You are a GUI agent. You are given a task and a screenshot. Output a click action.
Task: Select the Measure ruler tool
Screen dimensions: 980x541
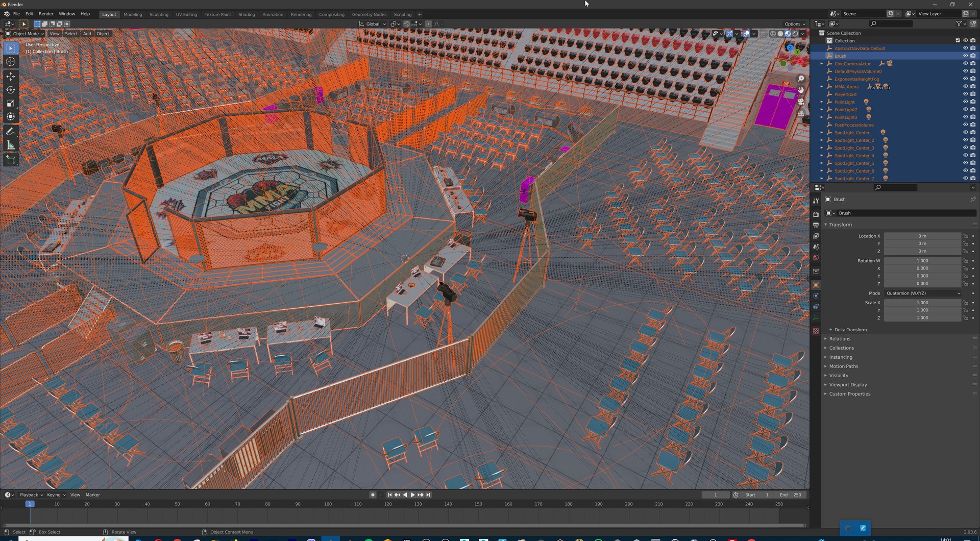[11, 145]
